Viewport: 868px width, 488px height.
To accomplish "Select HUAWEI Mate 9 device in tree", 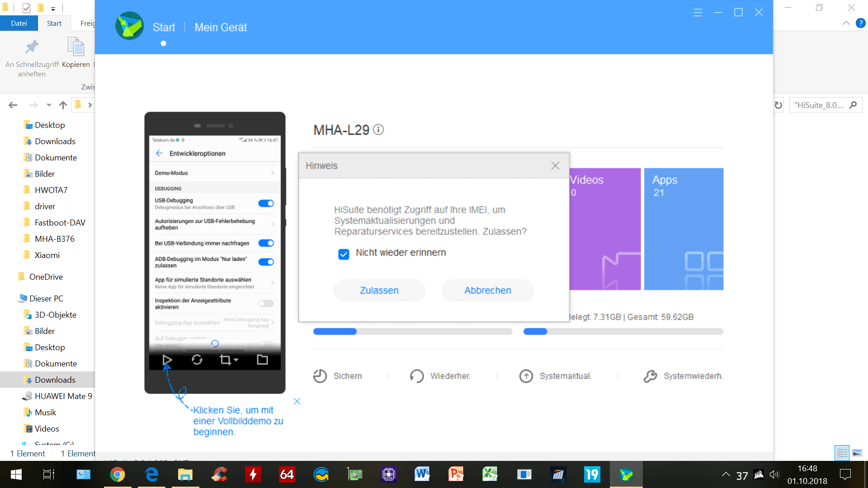I will [x=63, y=396].
